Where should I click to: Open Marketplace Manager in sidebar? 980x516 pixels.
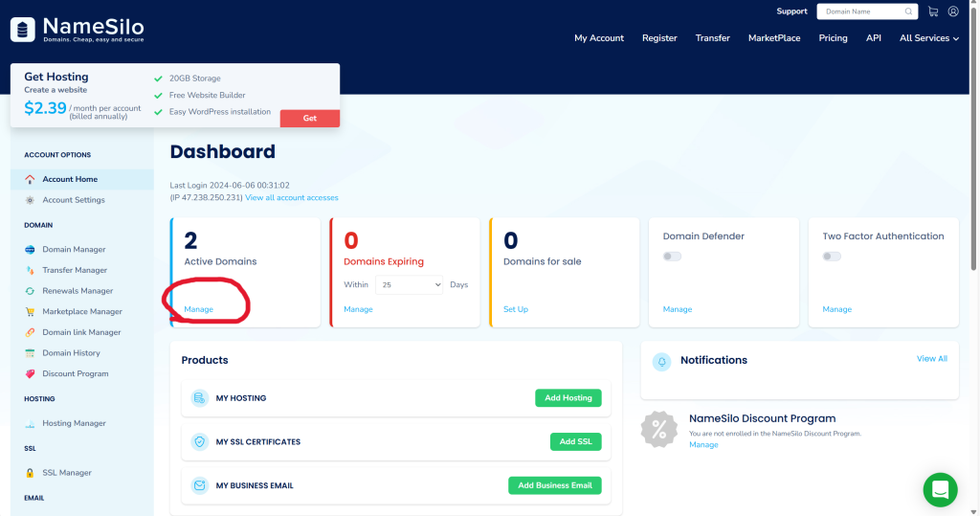pyautogui.click(x=82, y=311)
